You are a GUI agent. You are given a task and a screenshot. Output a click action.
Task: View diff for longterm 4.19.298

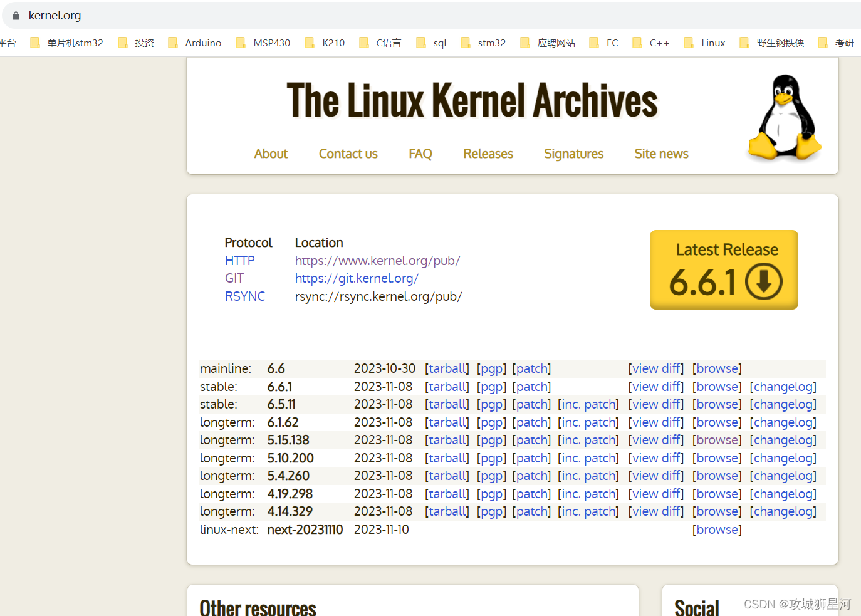coord(656,494)
